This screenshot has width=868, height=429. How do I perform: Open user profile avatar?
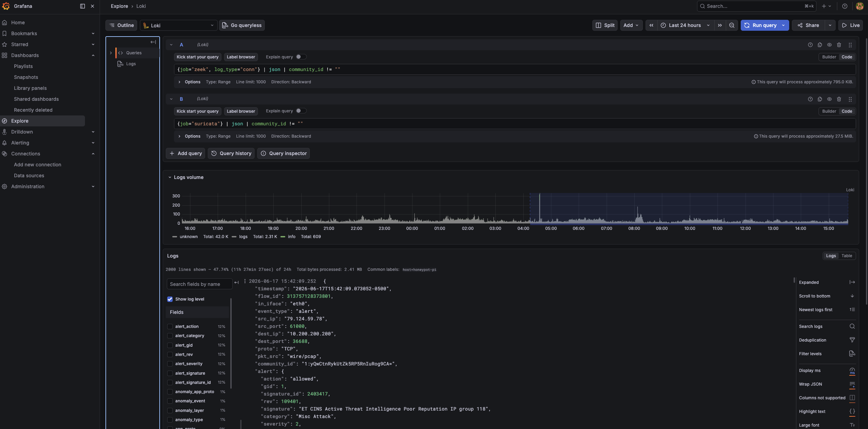click(860, 6)
